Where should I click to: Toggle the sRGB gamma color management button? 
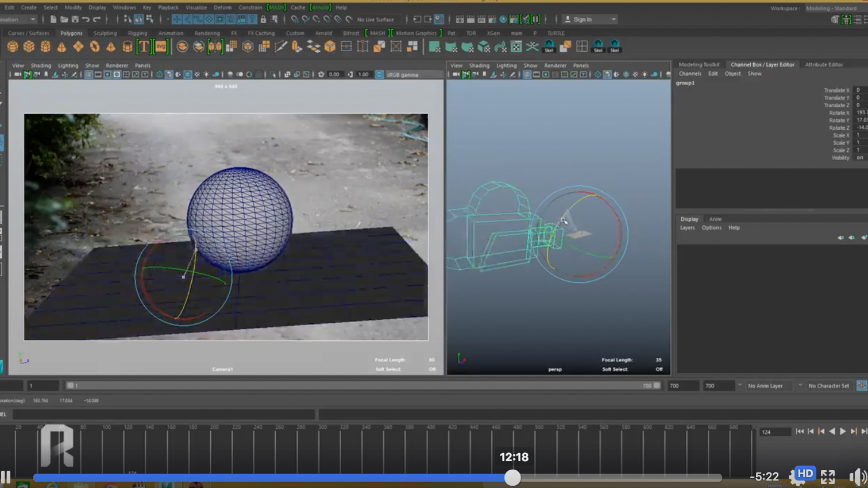(x=379, y=75)
